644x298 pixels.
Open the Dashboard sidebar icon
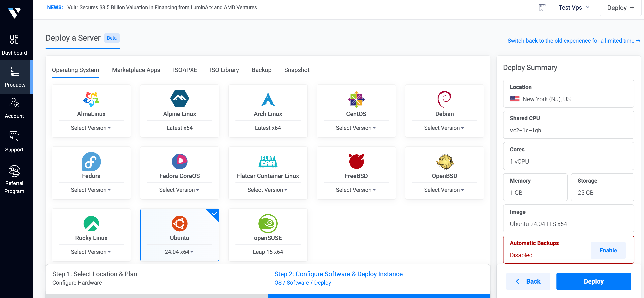pos(14,39)
